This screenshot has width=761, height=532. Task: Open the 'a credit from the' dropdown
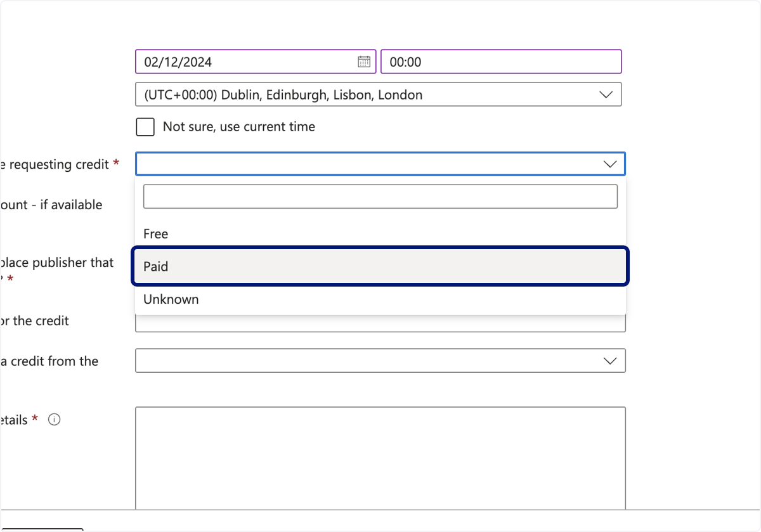click(x=380, y=360)
